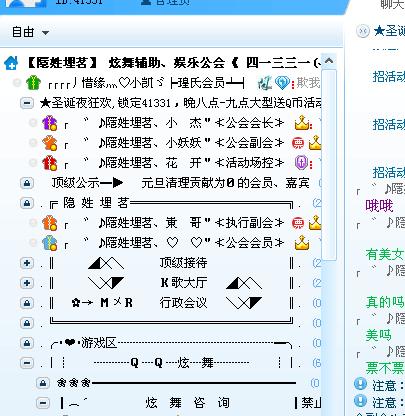Screen dimensions: 405x416
Task: Click the blue shirt icon of ♡♡ 公会会员
Action: point(49,243)
